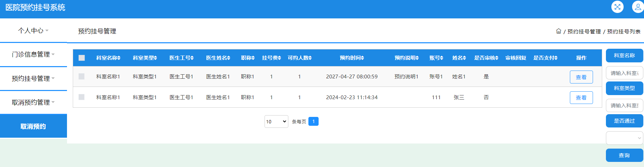Click the 否 audit status cell
Image resolution: width=644 pixels, height=167 pixels.
486,97
